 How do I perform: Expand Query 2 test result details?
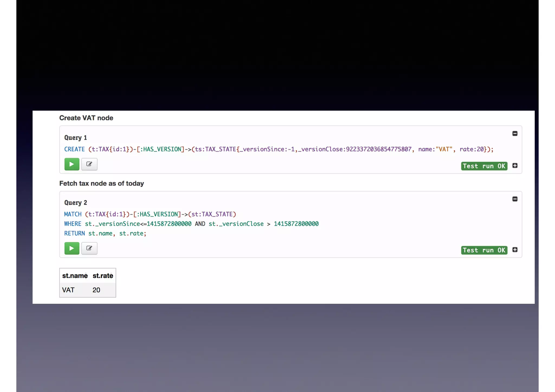pos(515,250)
